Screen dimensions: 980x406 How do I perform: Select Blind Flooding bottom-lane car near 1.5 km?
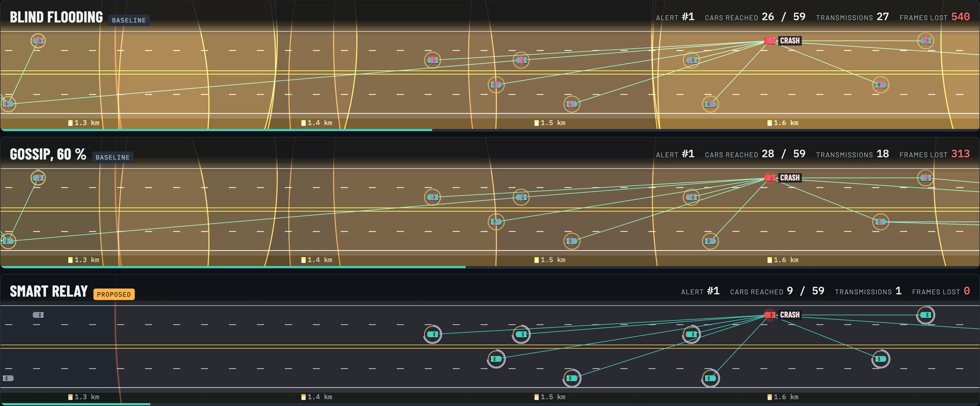tap(572, 104)
